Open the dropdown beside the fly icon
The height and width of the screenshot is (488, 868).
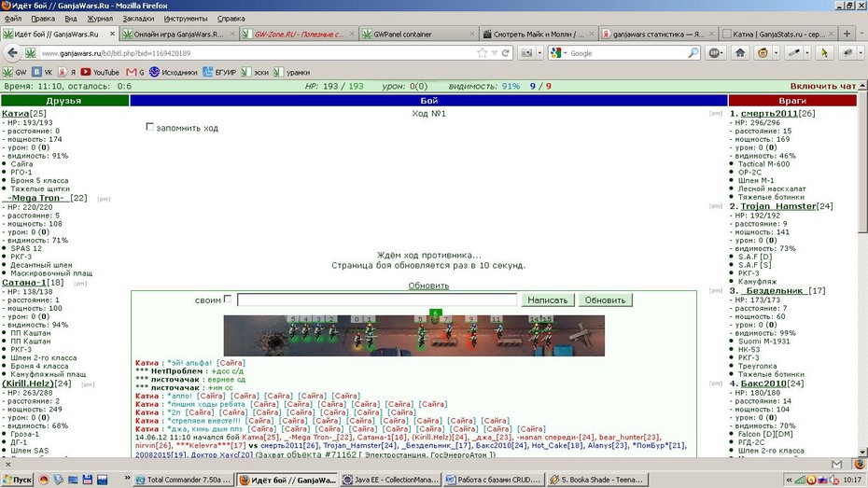861,53
